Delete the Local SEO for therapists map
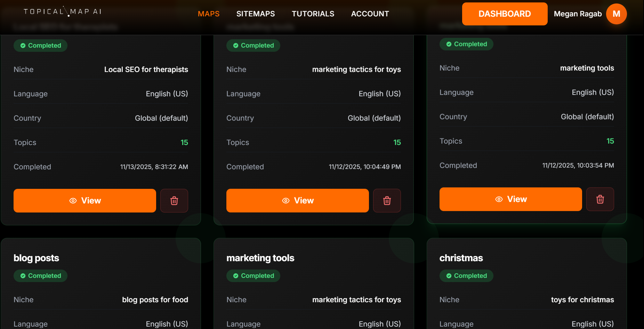Viewport: 644px width, 329px height. [174, 201]
